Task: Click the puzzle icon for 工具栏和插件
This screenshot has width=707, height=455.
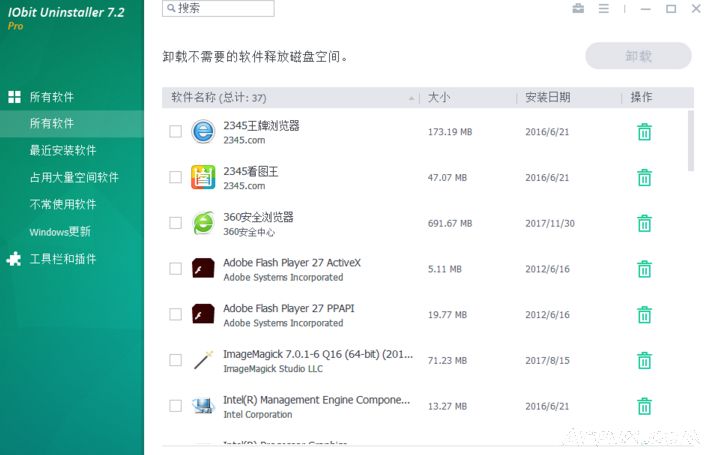Action: [14, 258]
